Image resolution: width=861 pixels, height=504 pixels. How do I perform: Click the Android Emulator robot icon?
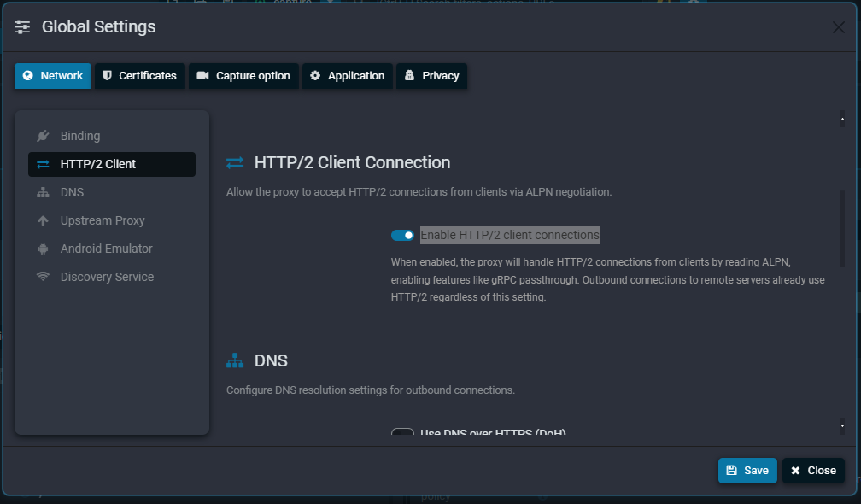41,248
